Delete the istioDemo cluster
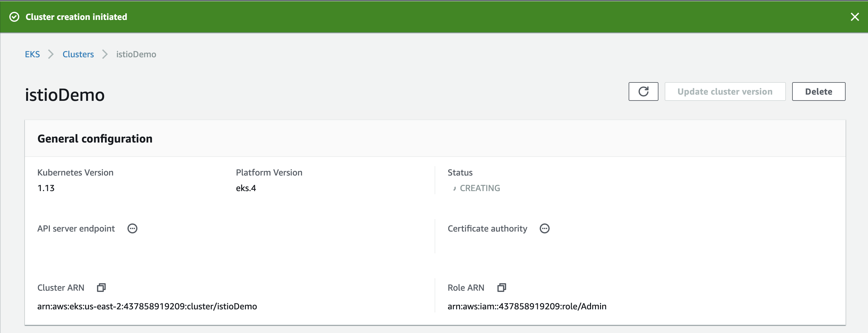868x333 pixels. [x=819, y=91]
